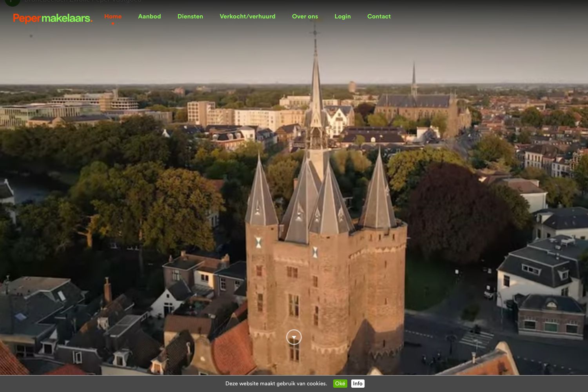588x392 pixels.
Task: Click the circular scroll-down arrow icon
Action: click(x=294, y=337)
